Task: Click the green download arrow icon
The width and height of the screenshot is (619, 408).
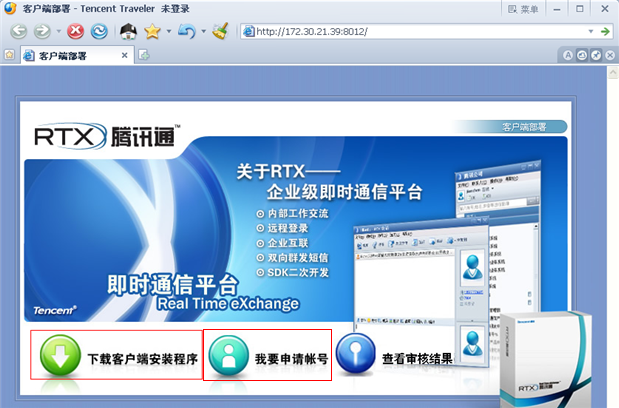Action: tap(60, 355)
